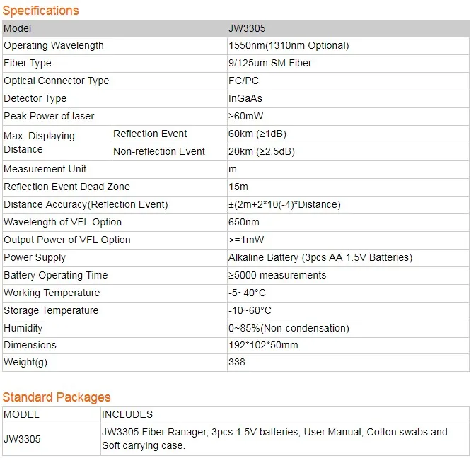Select the 'Humidity' label
476x463 pixels.
23,328
